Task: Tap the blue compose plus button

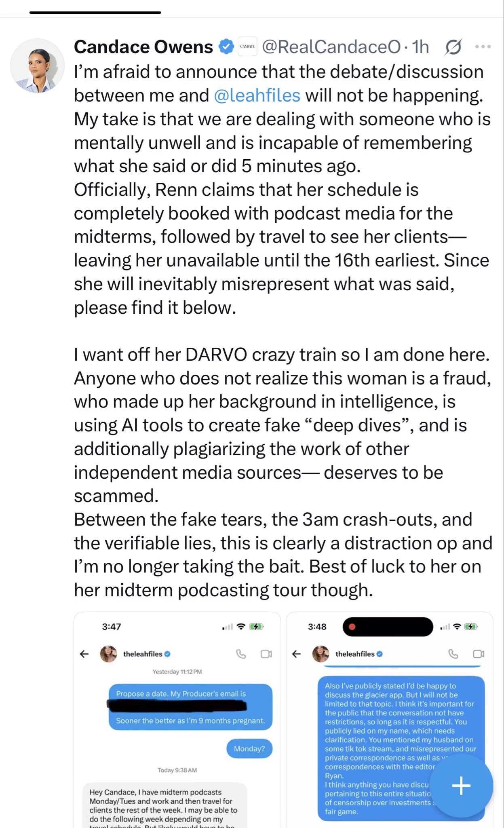Action: (x=461, y=786)
